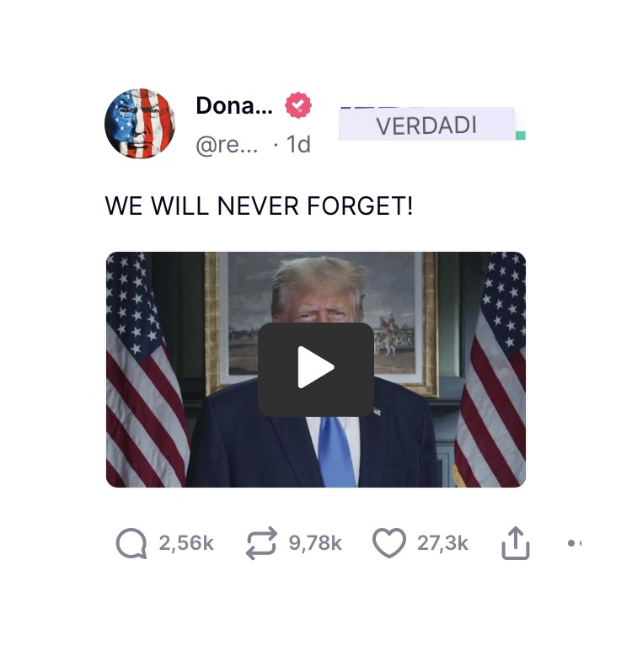Click the @re... account handle
Image resolution: width=632 pixels, height=672 pixels.
tap(227, 145)
